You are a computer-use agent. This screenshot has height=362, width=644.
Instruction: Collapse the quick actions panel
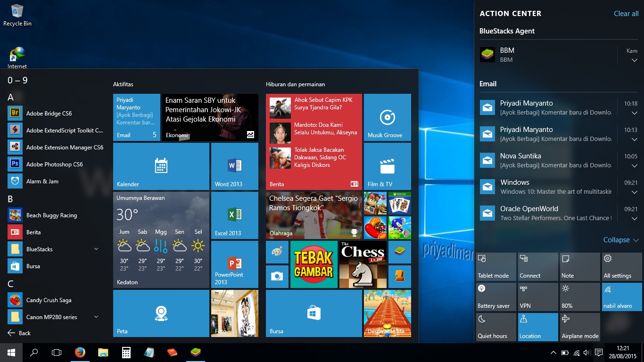tap(621, 240)
